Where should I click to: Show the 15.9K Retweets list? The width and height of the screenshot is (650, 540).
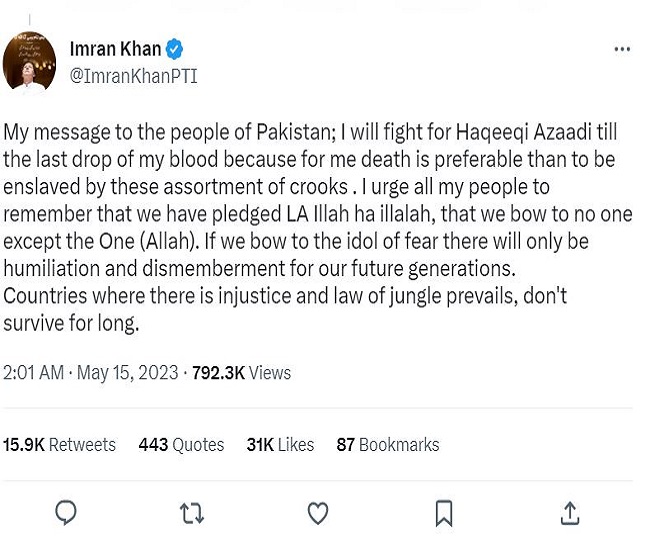click(x=59, y=445)
